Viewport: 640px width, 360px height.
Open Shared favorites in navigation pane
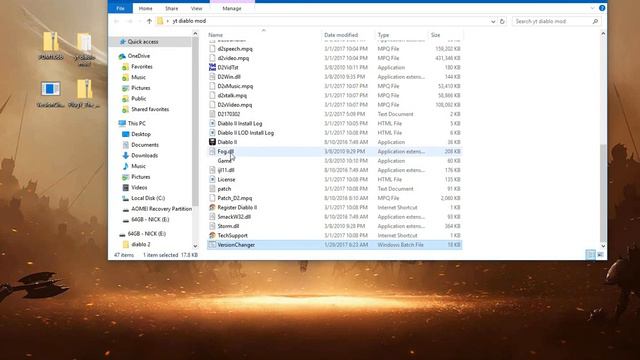click(x=150, y=109)
